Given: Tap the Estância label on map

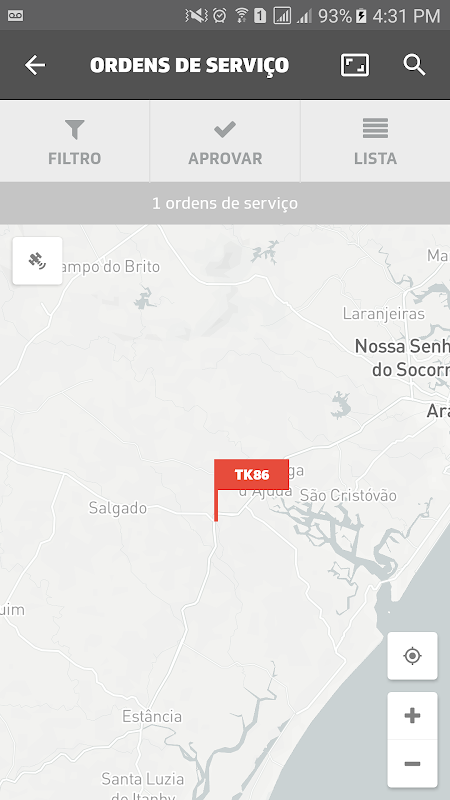Looking at the screenshot, I should click(152, 716).
